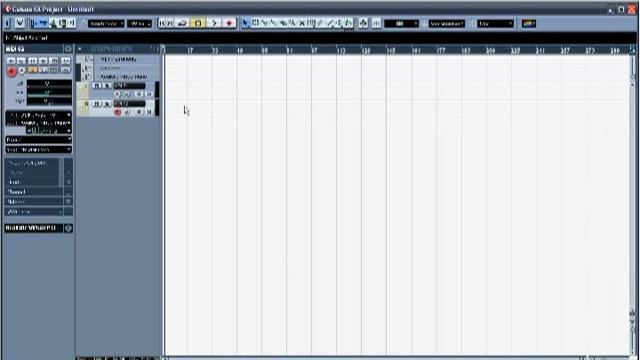640x360 pixels.
Task: Start playback with the Play button
Action: tap(214, 23)
